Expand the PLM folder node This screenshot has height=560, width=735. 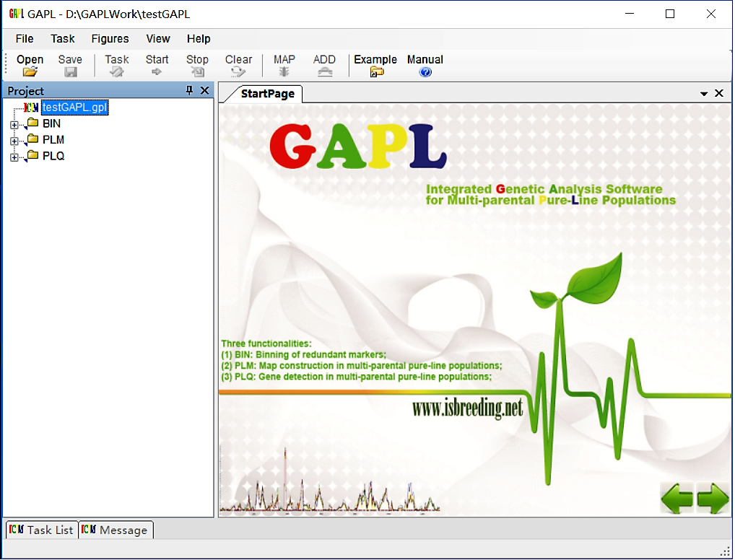pyautogui.click(x=14, y=141)
